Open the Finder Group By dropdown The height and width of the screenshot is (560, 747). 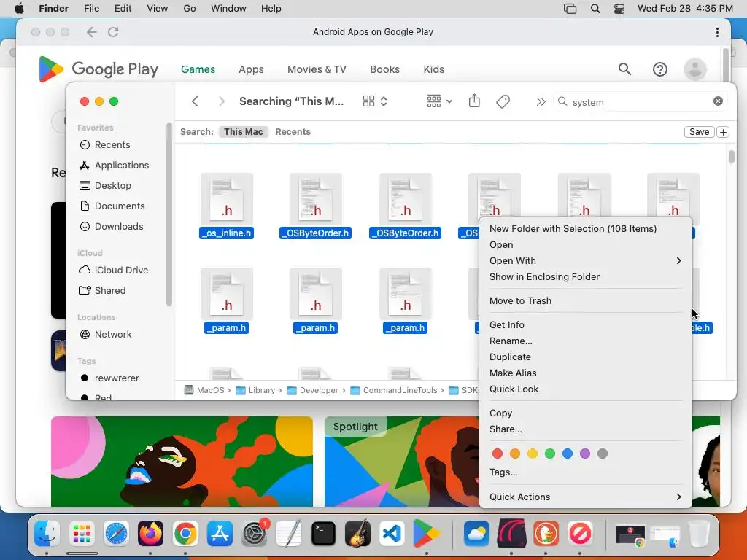[x=439, y=101]
